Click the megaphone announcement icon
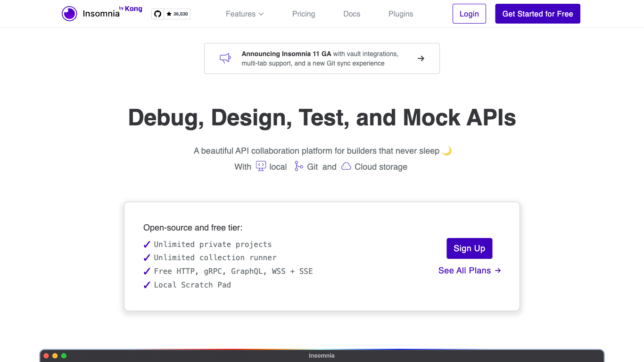The image size is (644, 362). tap(225, 58)
